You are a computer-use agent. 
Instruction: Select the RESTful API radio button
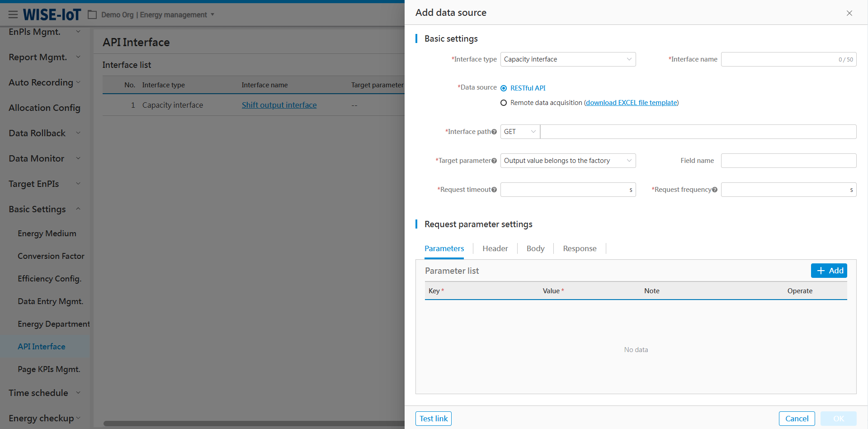[504, 88]
